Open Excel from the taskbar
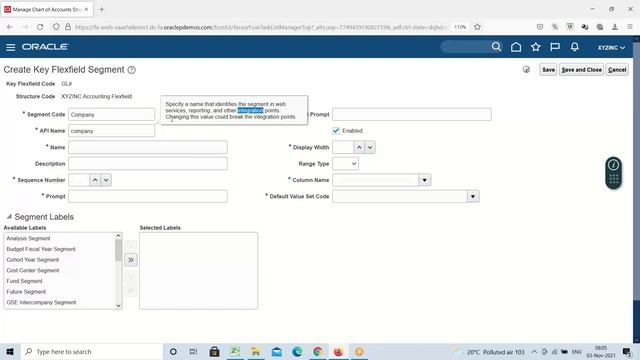This screenshot has height=360, width=640. [235, 351]
